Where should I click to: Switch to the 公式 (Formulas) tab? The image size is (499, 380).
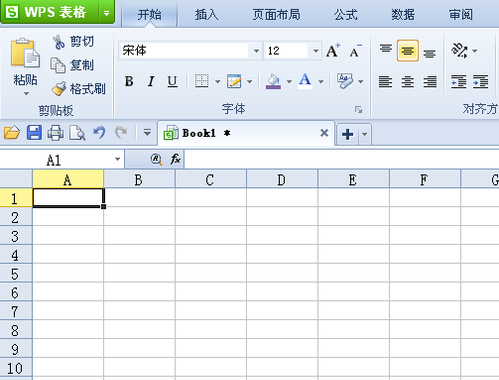[346, 15]
